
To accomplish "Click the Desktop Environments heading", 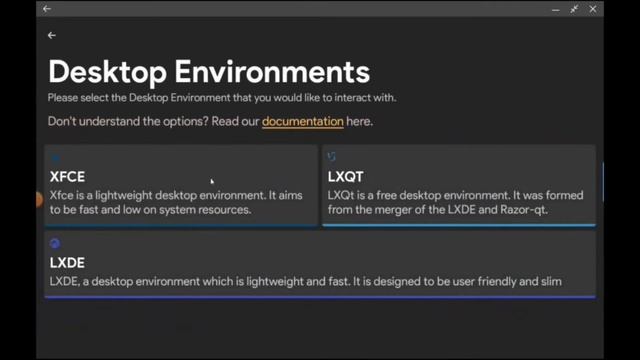I will tap(209, 72).
